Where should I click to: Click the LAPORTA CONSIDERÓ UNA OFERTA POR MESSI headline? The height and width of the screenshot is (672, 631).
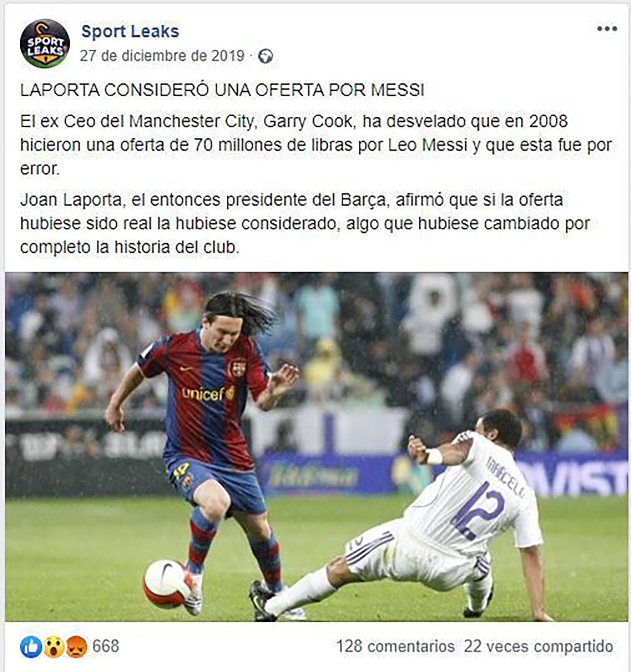click(222, 90)
